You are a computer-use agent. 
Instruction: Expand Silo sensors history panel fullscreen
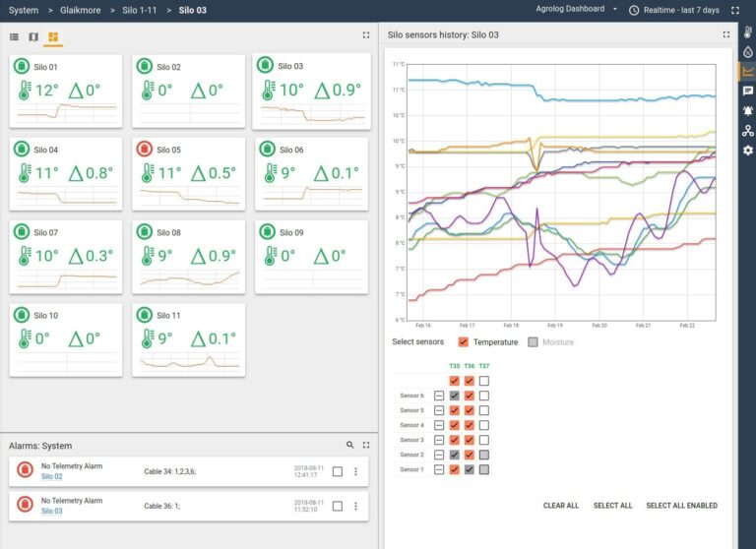(x=726, y=34)
